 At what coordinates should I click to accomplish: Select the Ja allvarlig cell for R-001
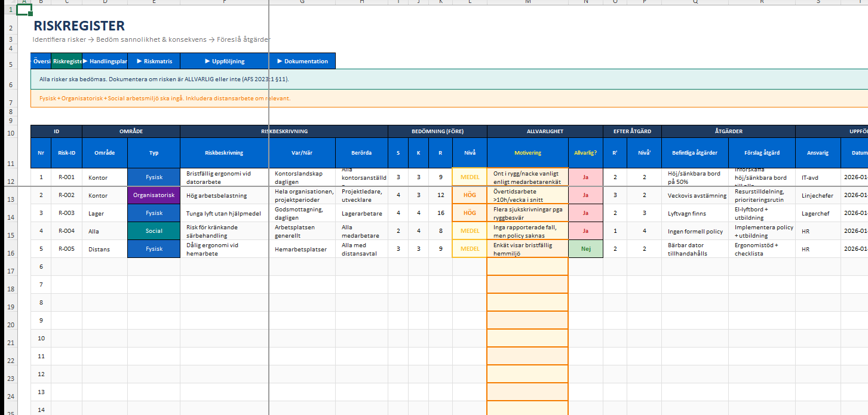tap(585, 177)
